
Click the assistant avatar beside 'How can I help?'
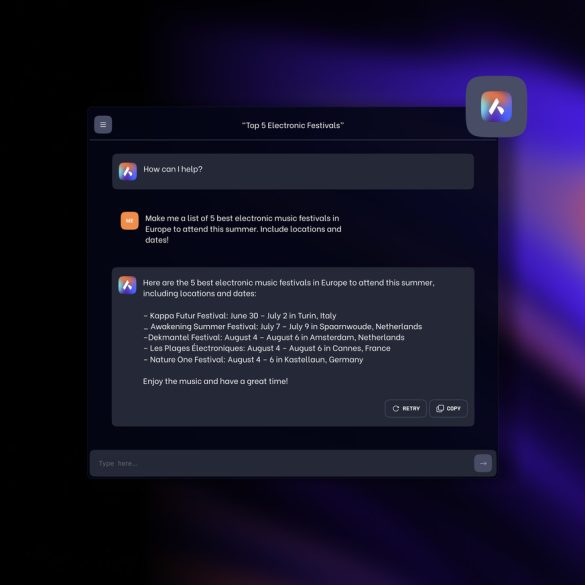[x=128, y=172]
